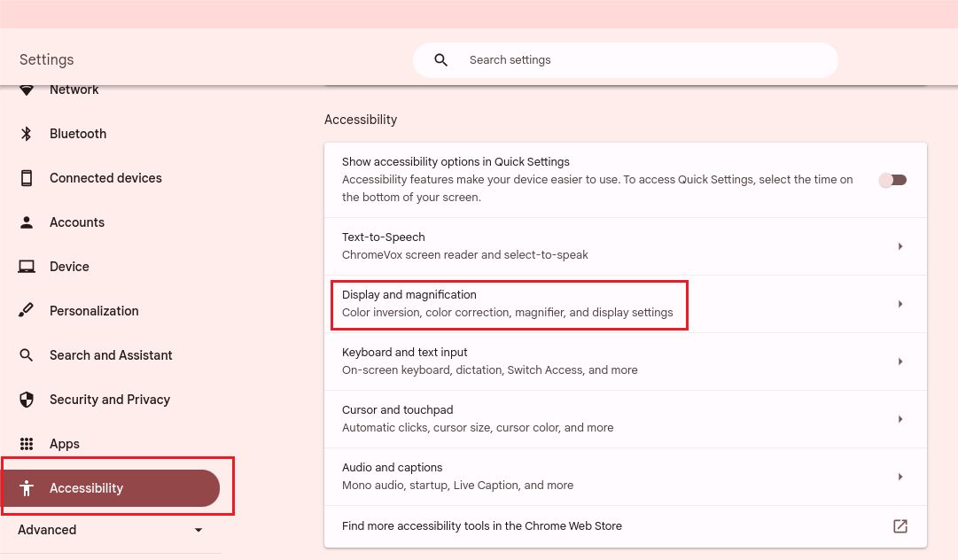Open Text-to-Speech settings via its arrow
The height and width of the screenshot is (560, 958).
tap(900, 245)
